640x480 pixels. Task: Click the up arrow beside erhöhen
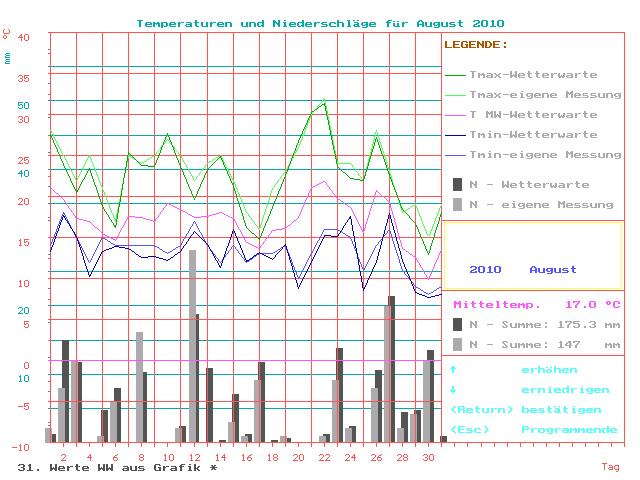(x=453, y=370)
